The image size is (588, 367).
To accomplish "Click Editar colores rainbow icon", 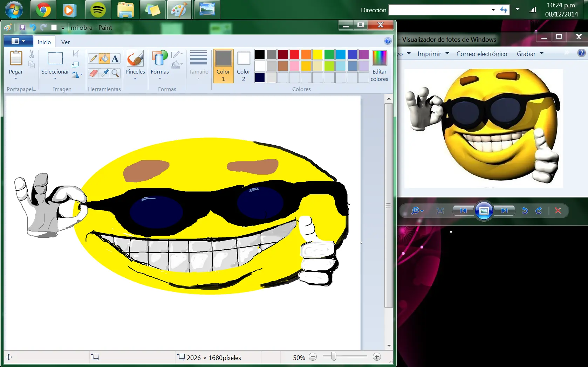I will [380, 58].
